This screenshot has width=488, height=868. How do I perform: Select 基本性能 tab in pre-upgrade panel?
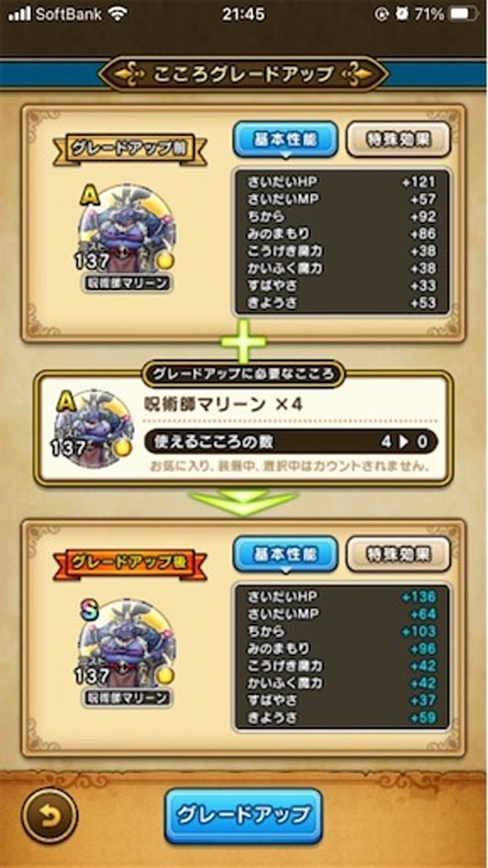click(x=286, y=139)
